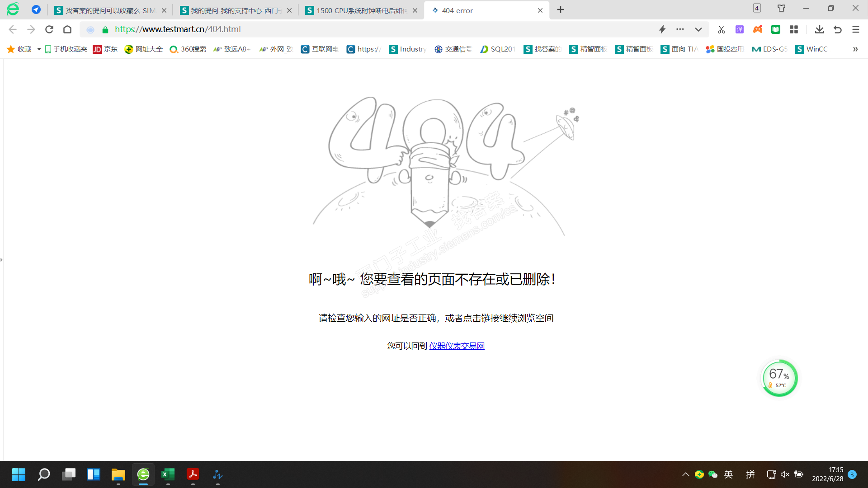The image size is (868, 488).
Task: Click the 仪器仪表交易网 link
Action: [x=457, y=346]
